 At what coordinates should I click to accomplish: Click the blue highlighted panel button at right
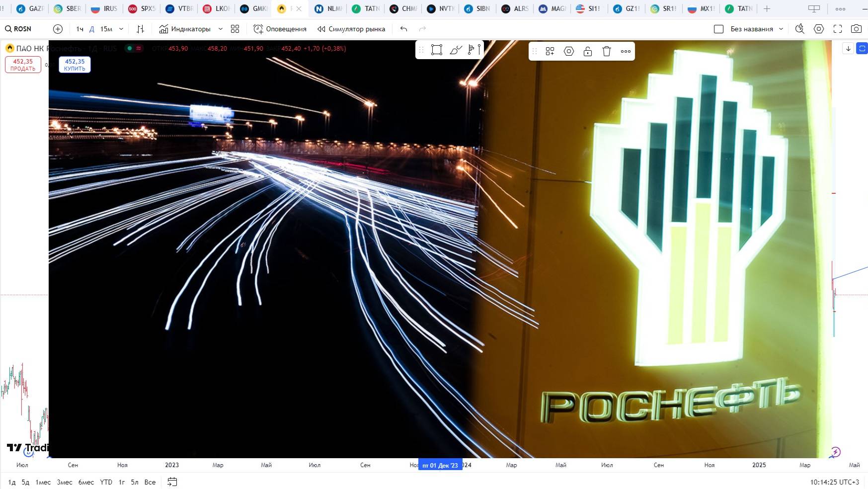(863, 48)
